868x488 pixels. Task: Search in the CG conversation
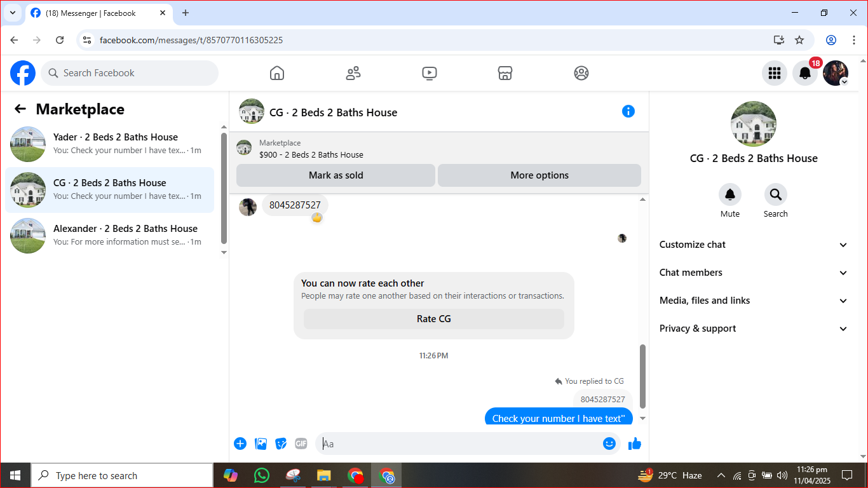point(776,194)
